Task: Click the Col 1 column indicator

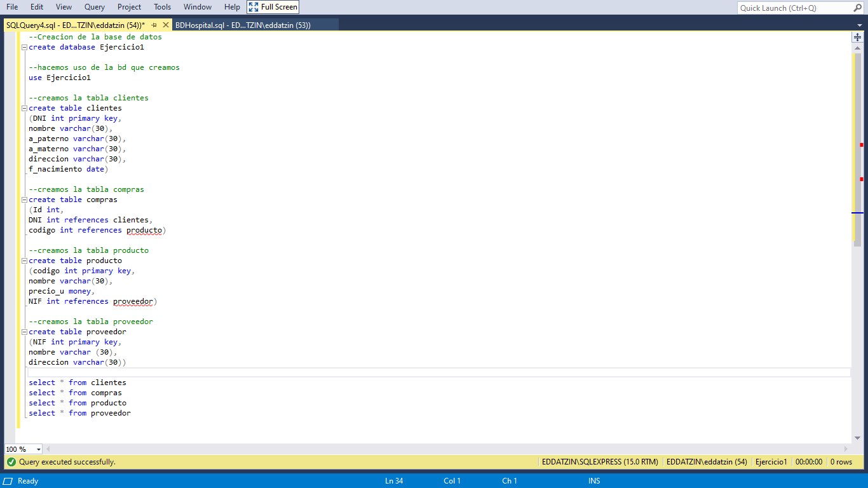Action: click(x=452, y=481)
